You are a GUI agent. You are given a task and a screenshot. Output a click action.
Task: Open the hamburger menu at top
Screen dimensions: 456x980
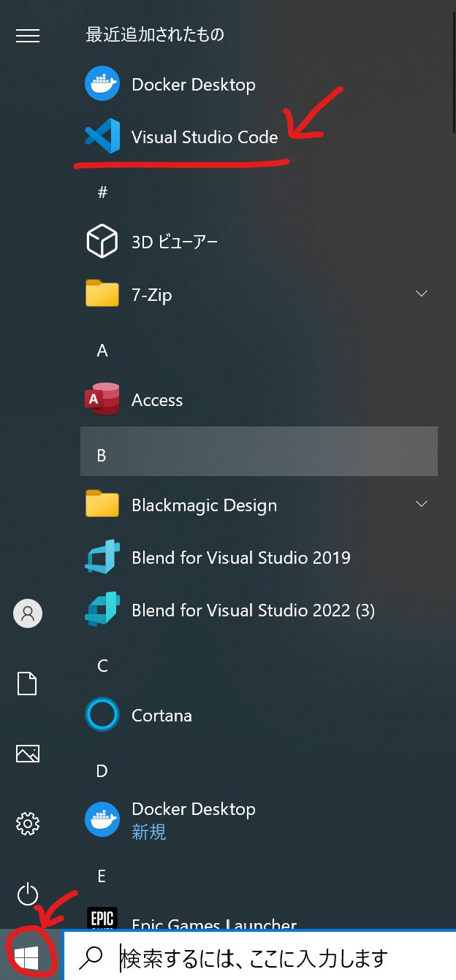28,36
